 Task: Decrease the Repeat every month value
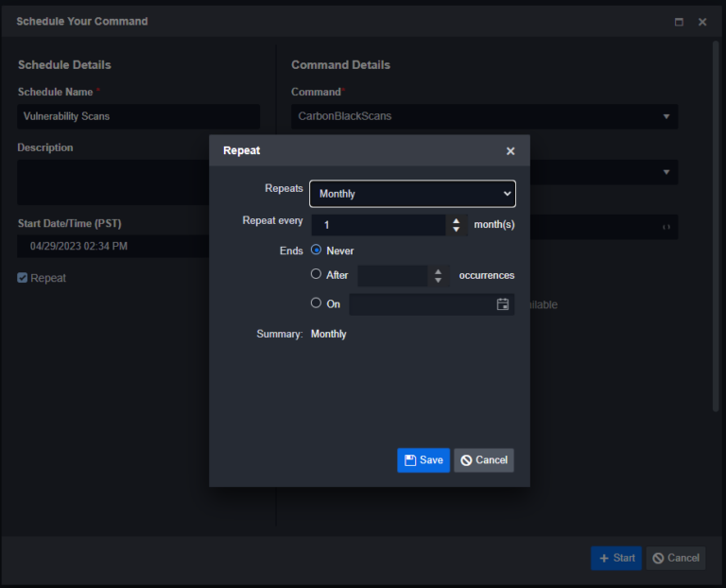(x=456, y=230)
